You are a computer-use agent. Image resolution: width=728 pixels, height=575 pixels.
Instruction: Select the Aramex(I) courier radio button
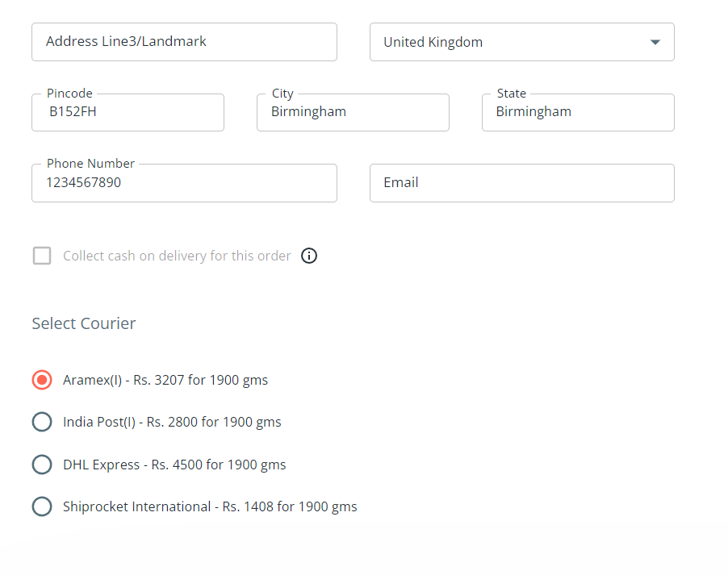tap(42, 380)
